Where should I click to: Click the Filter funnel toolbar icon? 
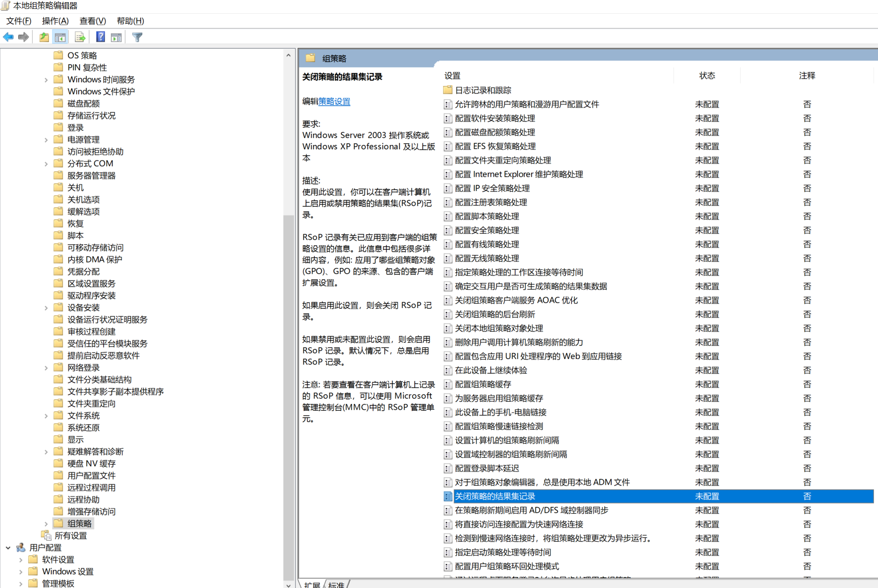click(137, 37)
